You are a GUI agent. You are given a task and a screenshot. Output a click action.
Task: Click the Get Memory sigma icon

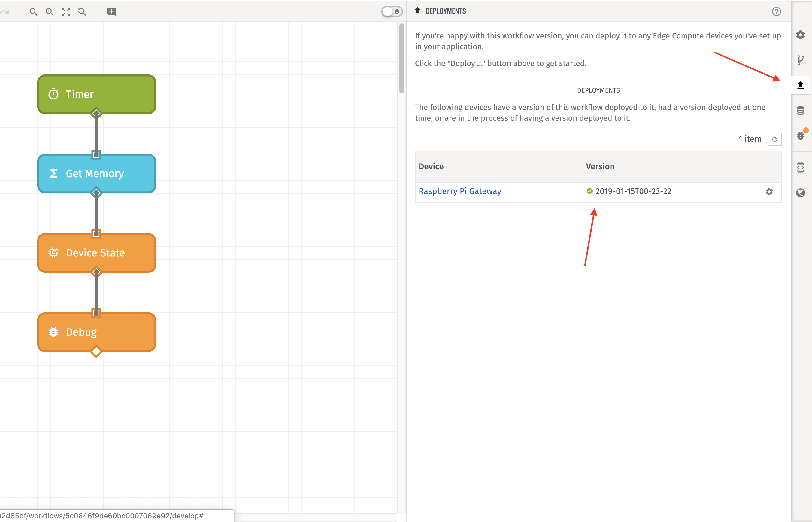[x=53, y=174]
